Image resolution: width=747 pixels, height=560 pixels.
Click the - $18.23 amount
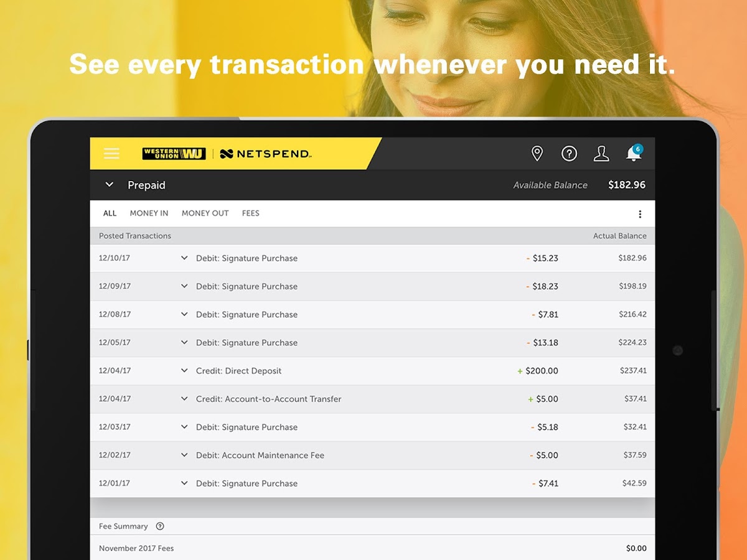click(542, 286)
